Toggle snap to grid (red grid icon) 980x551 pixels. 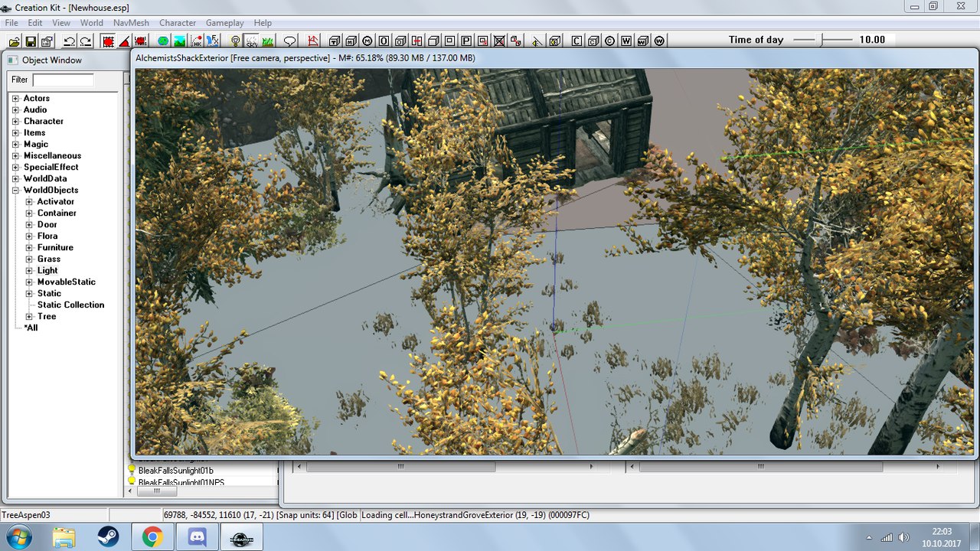[x=107, y=41]
